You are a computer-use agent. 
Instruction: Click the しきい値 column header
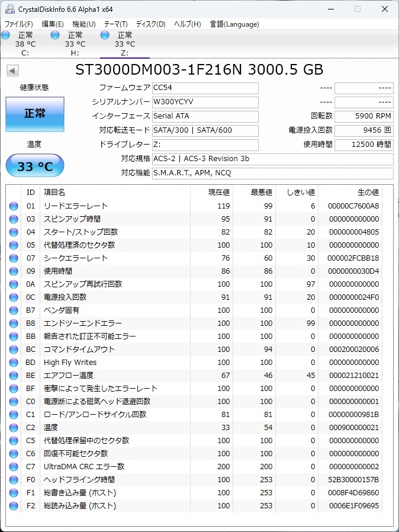297,193
